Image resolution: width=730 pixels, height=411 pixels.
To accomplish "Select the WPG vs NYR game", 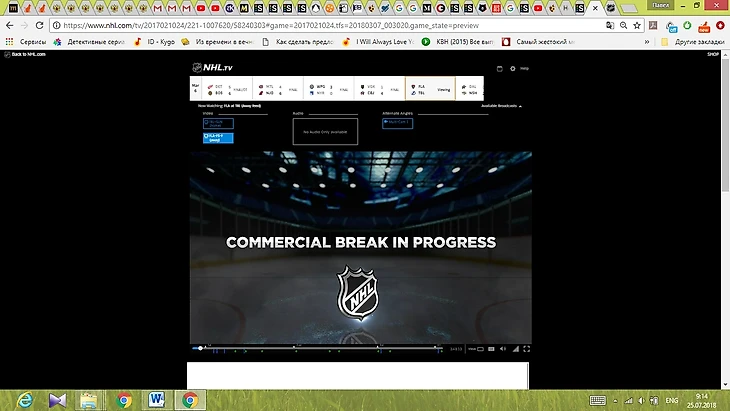I will coord(328,89).
